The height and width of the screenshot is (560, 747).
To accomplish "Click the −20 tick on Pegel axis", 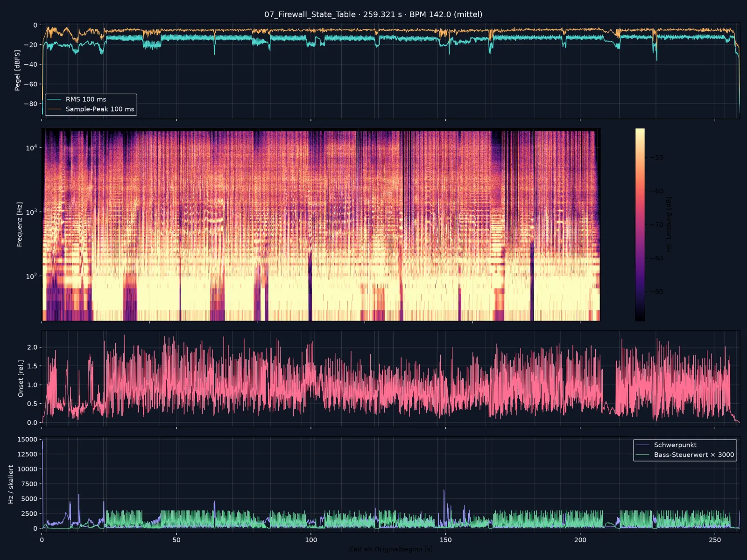I will point(30,45).
